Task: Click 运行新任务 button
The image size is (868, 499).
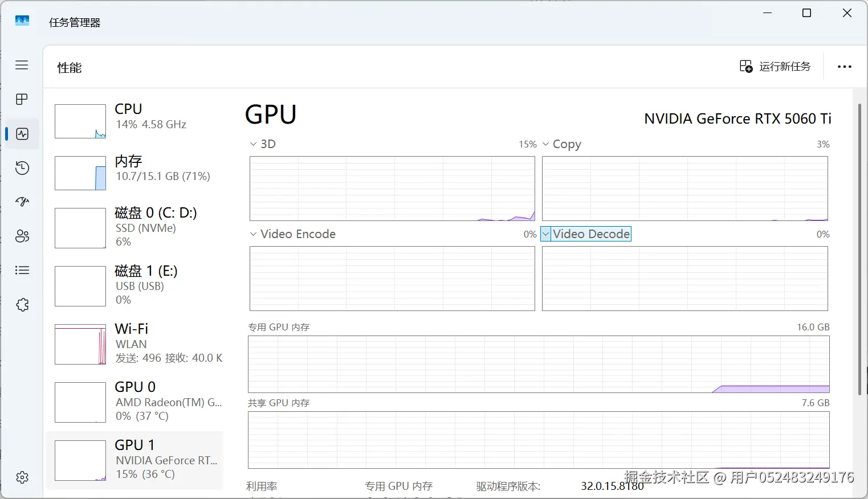Action: tap(775, 67)
